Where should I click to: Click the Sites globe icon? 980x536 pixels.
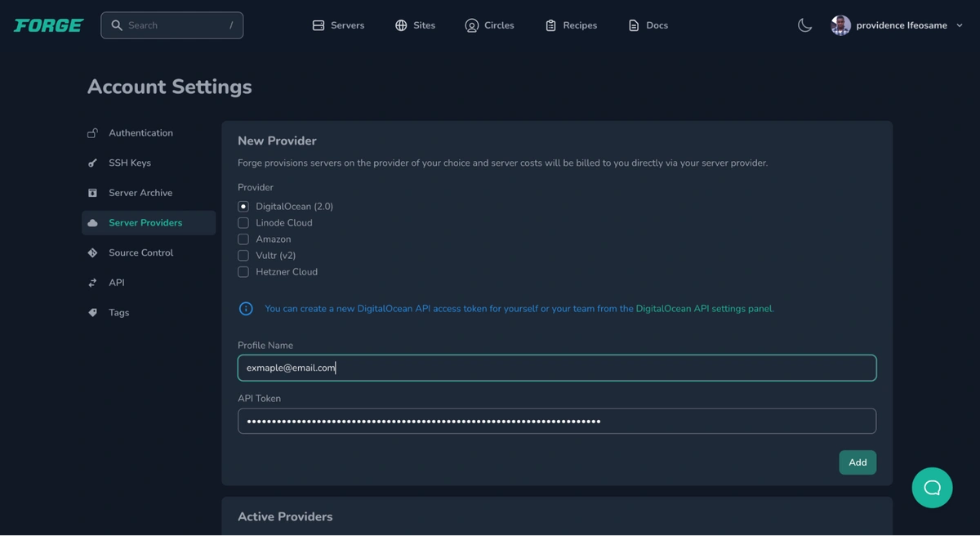click(401, 25)
